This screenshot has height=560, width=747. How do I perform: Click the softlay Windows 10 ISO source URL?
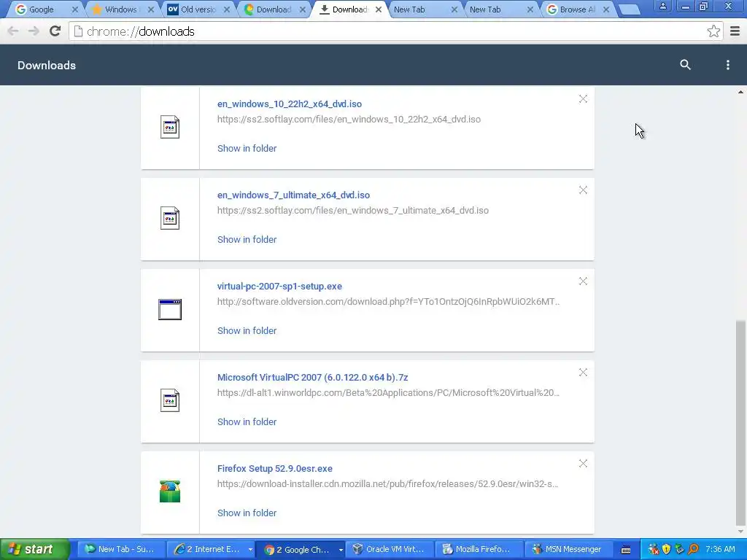[349, 120]
